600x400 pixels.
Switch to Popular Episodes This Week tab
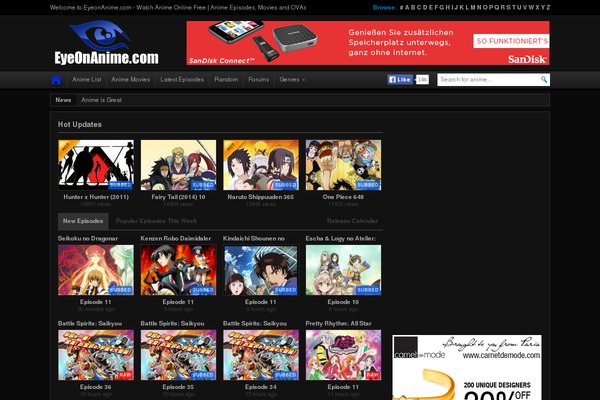click(156, 221)
